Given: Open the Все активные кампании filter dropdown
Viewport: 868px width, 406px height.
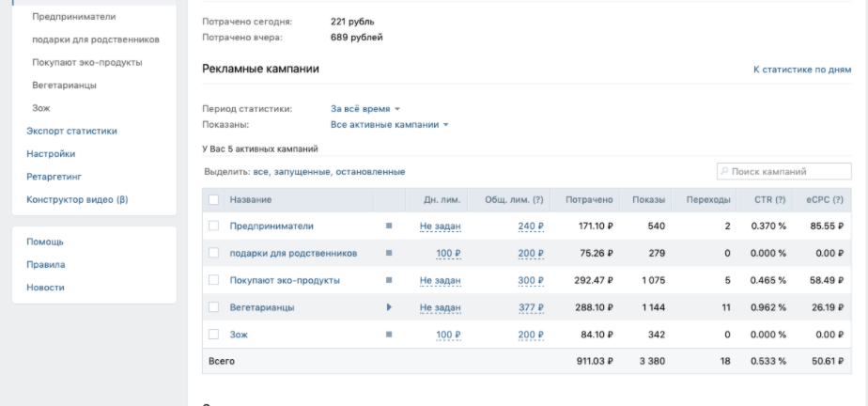Looking at the screenshot, I should coord(389,125).
